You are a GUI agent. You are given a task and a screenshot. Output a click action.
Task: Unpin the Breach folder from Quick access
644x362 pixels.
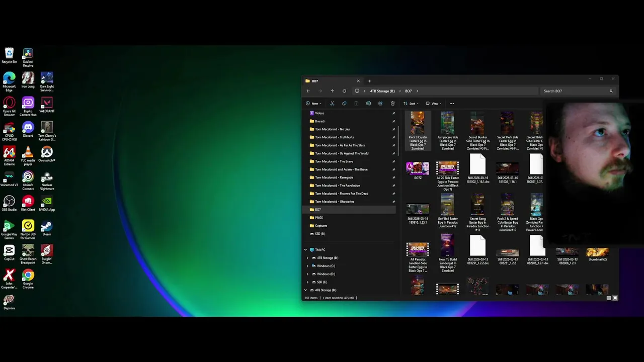tap(393, 121)
